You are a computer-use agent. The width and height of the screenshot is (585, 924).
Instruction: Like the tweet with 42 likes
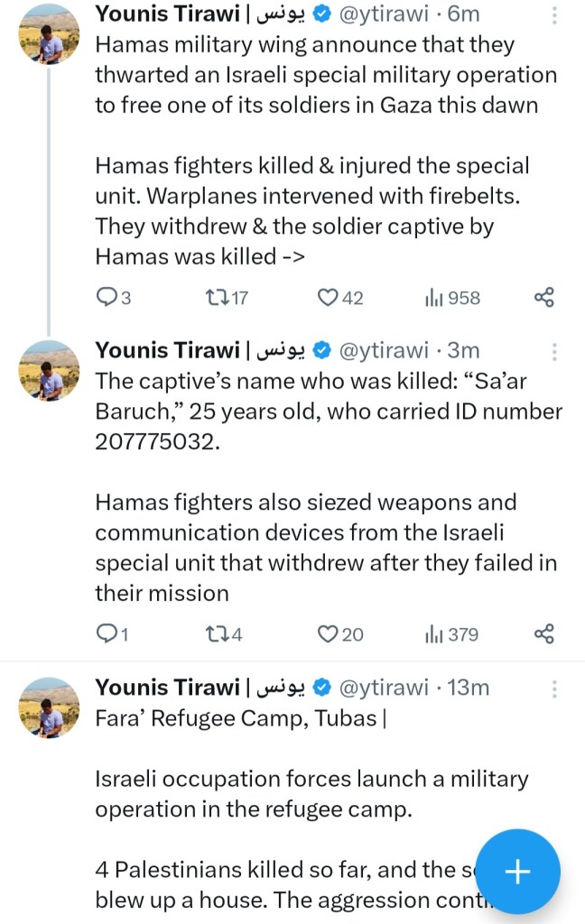point(328,297)
